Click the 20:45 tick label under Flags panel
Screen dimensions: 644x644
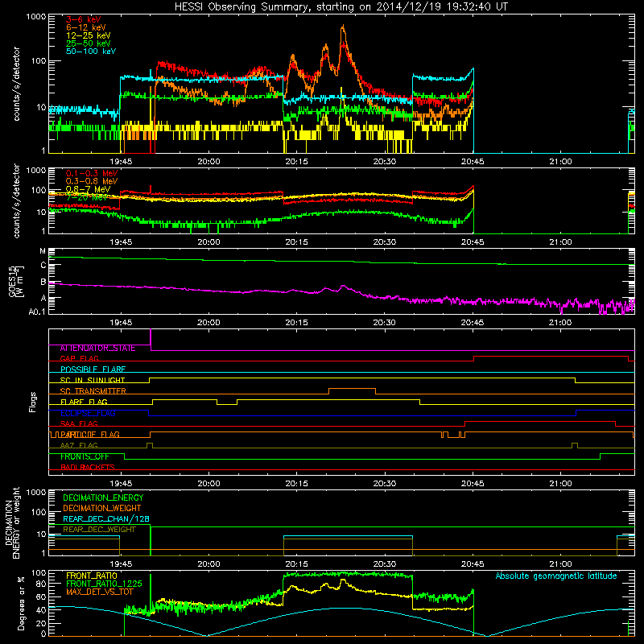(473, 484)
